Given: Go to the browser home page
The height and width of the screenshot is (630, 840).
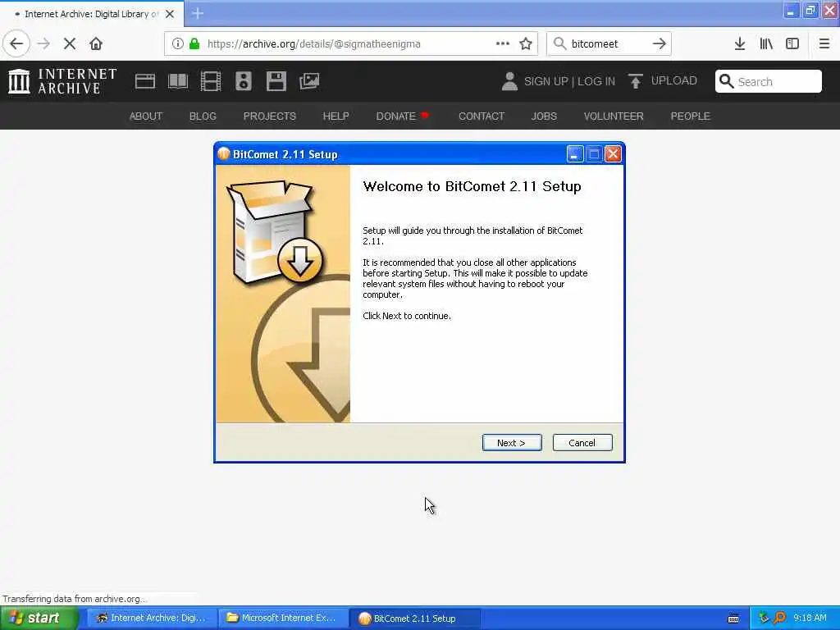Looking at the screenshot, I should click(x=96, y=44).
